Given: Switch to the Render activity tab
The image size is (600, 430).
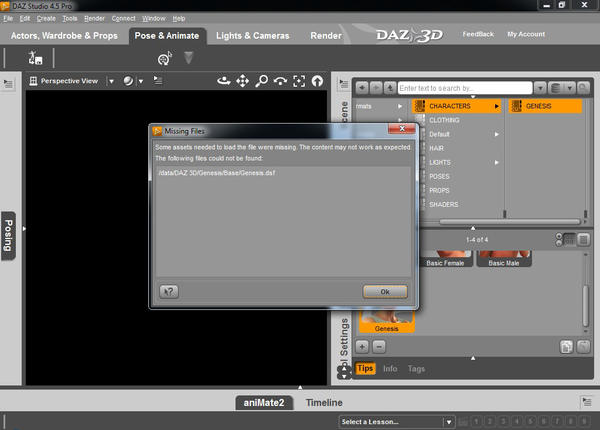Looking at the screenshot, I should (x=326, y=36).
